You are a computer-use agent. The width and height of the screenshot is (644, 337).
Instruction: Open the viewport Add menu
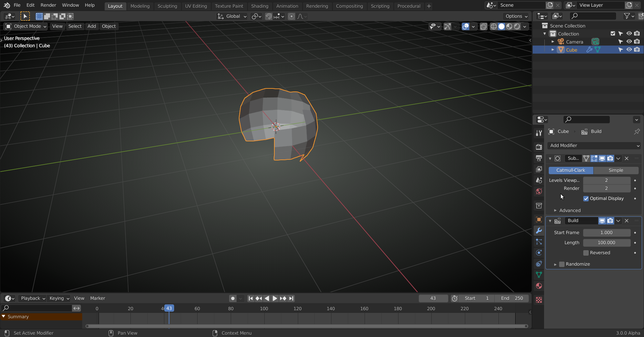click(x=92, y=26)
